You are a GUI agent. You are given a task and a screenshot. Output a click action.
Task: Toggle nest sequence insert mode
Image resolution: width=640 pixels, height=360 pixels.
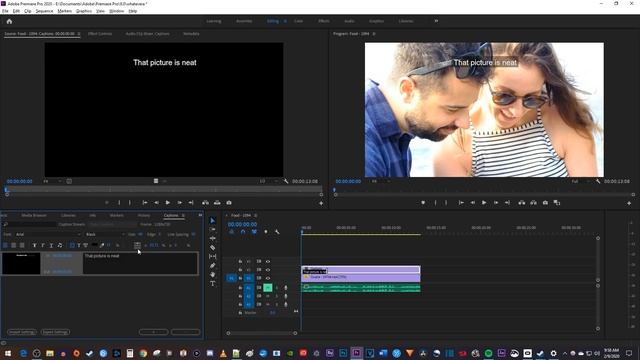(231, 232)
